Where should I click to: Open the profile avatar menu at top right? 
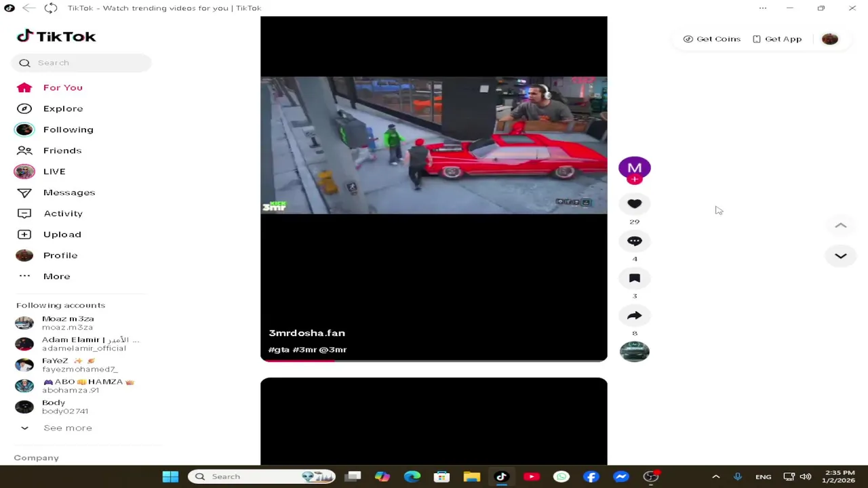(x=829, y=39)
